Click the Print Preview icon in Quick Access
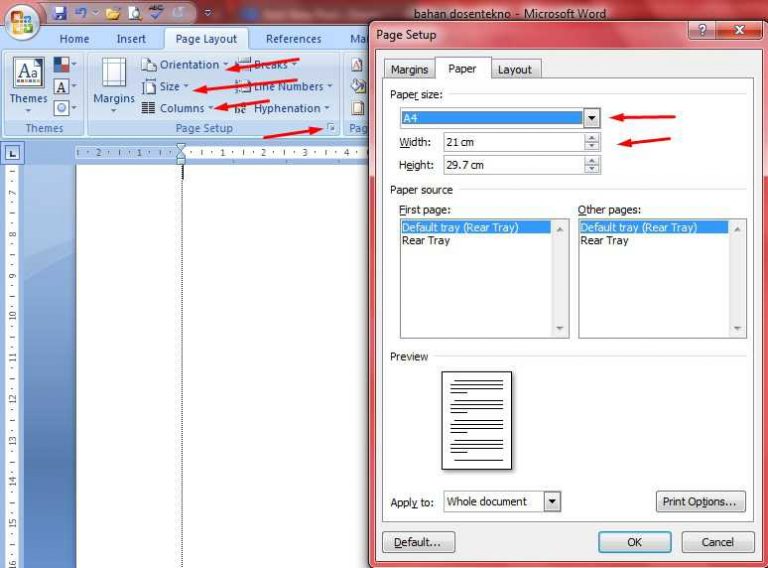768x568 pixels. [x=135, y=13]
